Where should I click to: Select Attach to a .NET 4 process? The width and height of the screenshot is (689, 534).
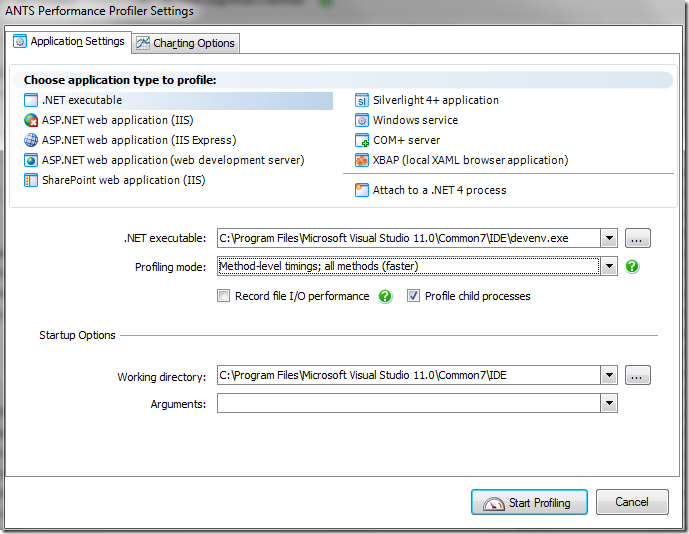coord(431,190)
